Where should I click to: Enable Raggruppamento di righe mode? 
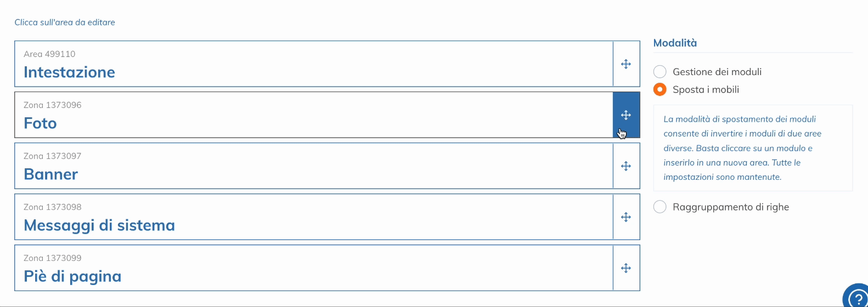coord(660,207)
